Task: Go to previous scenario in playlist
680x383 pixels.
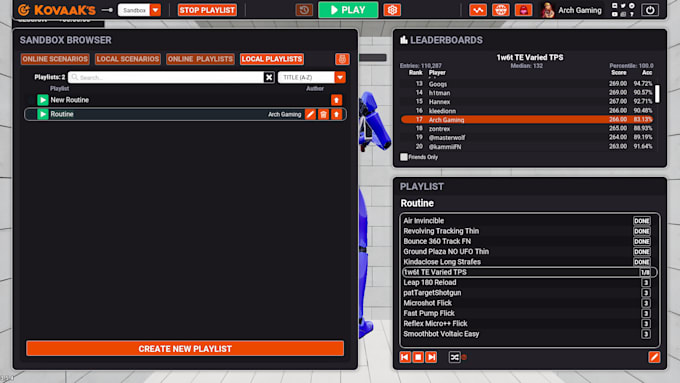Action: 405,357
